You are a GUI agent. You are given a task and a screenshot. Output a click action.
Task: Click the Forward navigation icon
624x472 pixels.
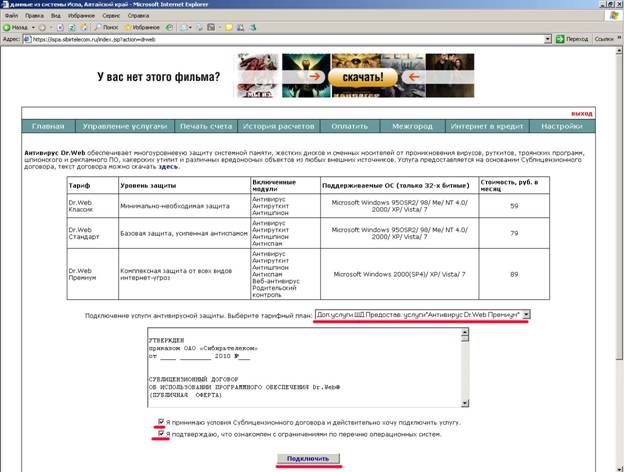pos(42,27)
